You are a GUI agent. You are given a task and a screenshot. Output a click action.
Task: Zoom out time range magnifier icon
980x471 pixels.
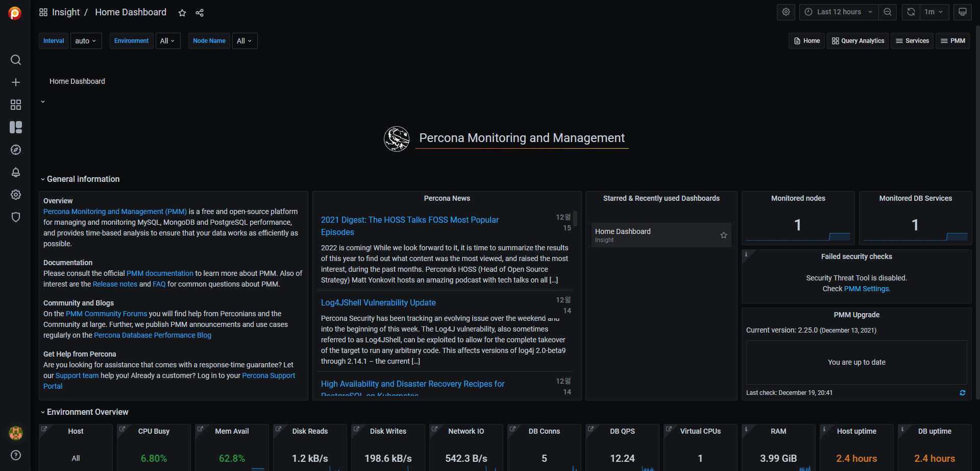coord(888,12)
